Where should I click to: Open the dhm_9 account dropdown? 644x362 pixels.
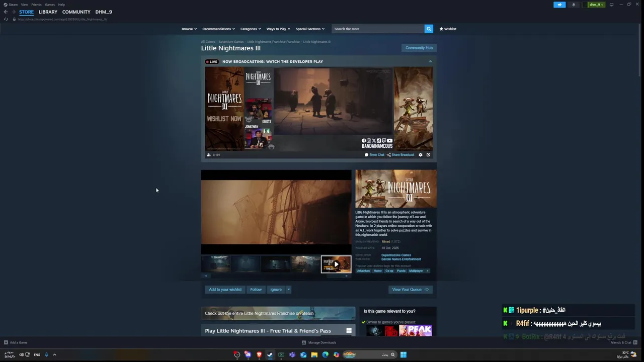(x=596, y=5)
